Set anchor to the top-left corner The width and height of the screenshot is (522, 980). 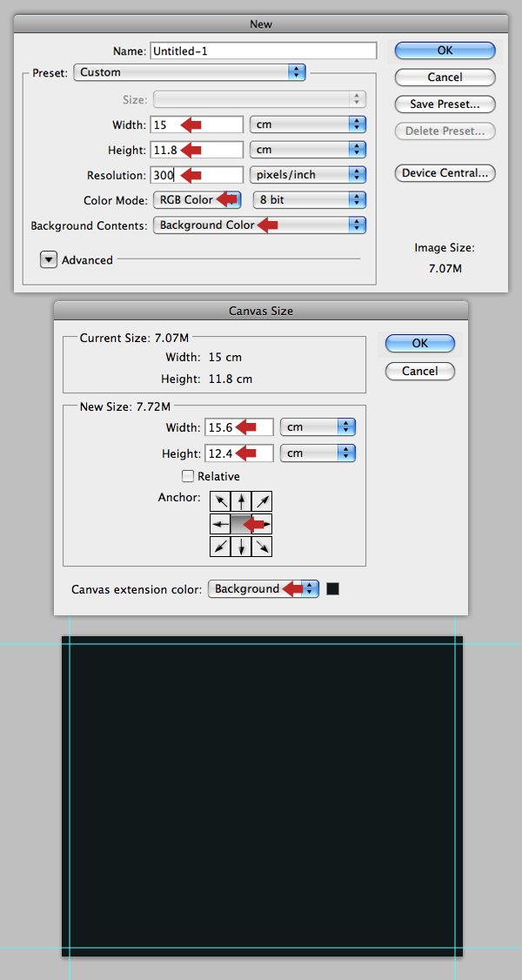click(220, 501)
